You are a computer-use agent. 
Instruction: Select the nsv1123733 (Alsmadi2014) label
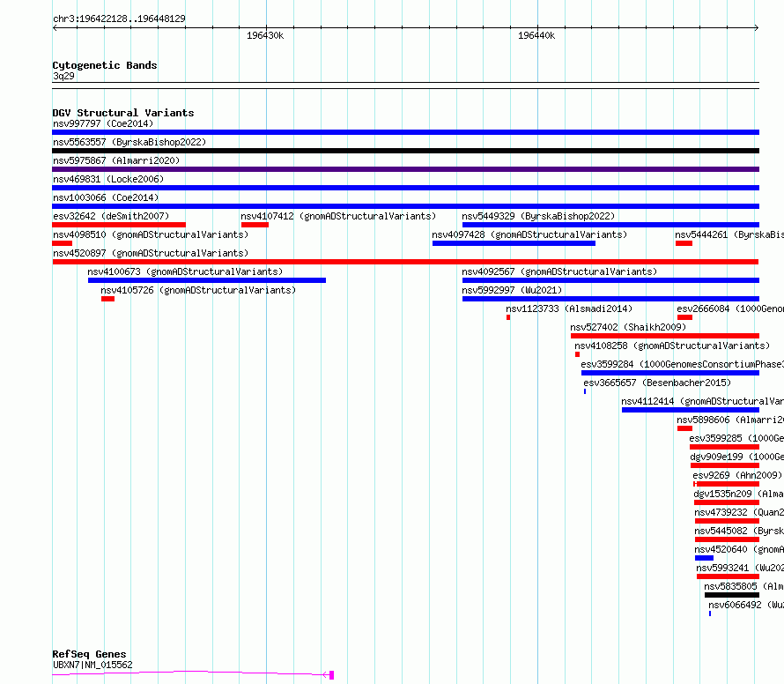pyautogui.click(x=569, y=309)
